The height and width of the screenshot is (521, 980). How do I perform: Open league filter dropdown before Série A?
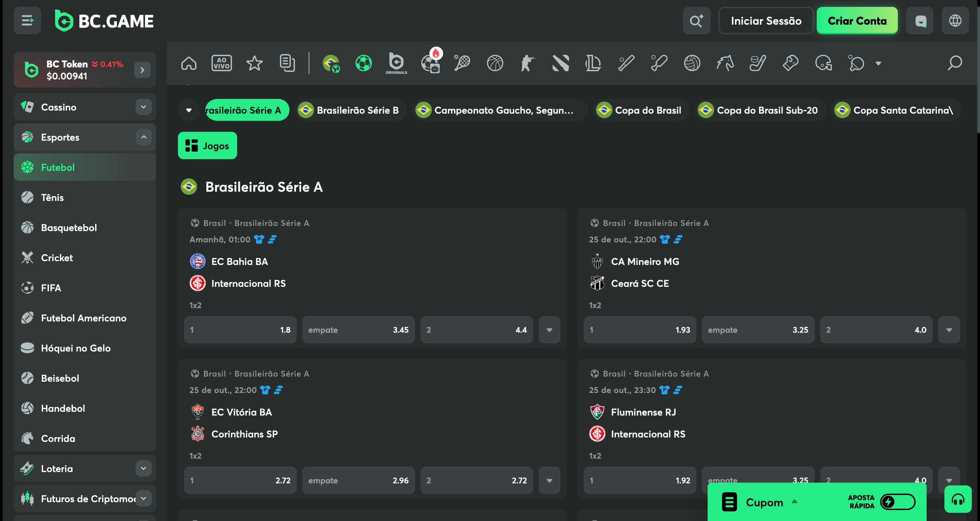[x=189, y=110]
